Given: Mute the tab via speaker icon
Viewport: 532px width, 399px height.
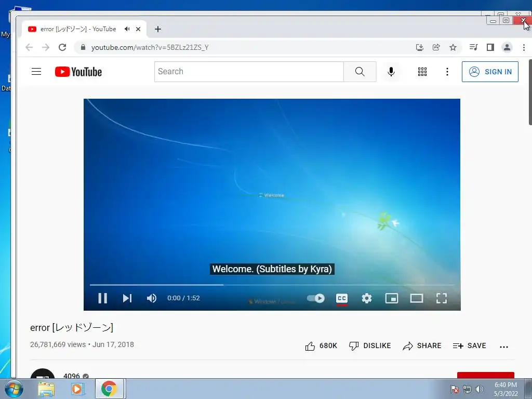Looking at the screenshot, I should [127, 29].
